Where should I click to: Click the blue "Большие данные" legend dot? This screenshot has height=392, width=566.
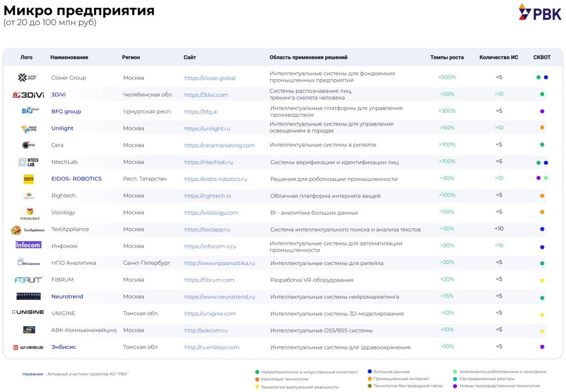coord(370,372)
